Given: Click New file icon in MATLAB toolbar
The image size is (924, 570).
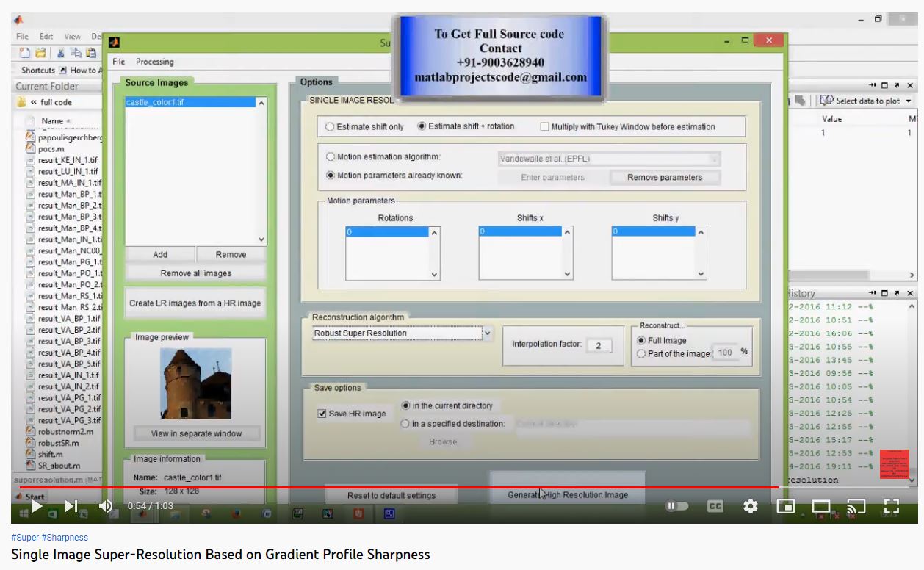Looking at the screenshot, I should pos(25,52).
